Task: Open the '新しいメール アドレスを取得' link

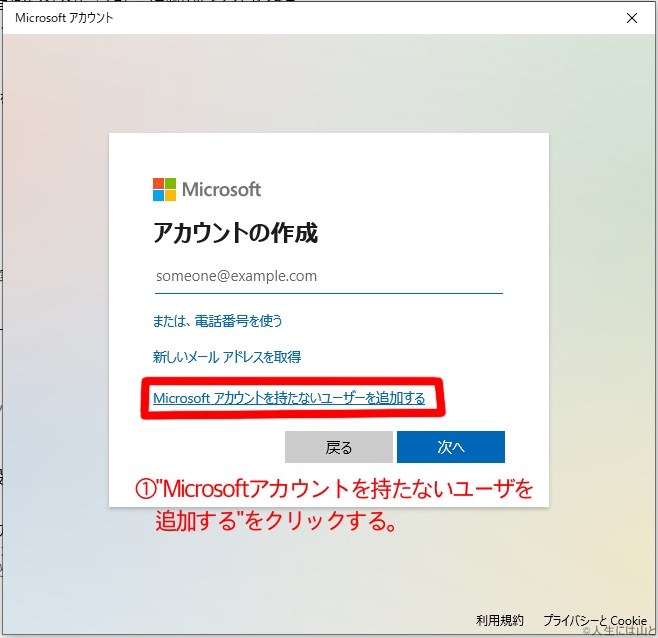Action: click(227, 357)
